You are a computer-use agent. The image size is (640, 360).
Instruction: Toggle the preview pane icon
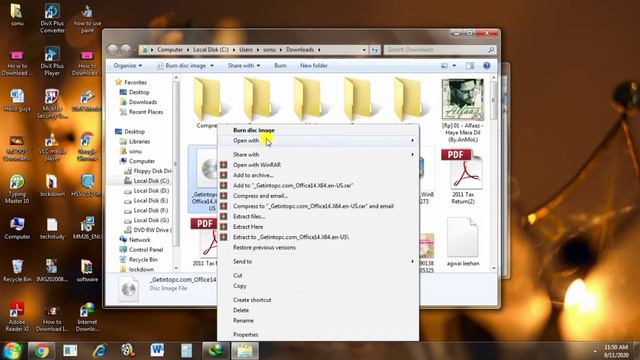(470, 66)
